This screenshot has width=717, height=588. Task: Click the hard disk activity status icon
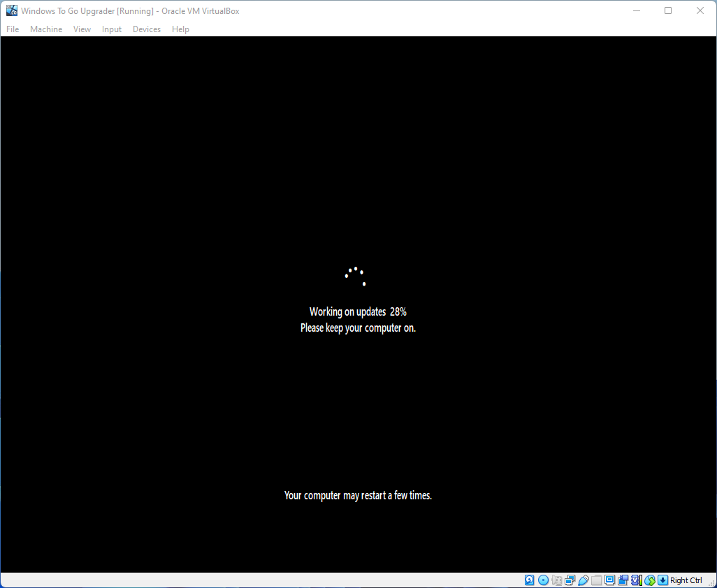pos(529,580)
